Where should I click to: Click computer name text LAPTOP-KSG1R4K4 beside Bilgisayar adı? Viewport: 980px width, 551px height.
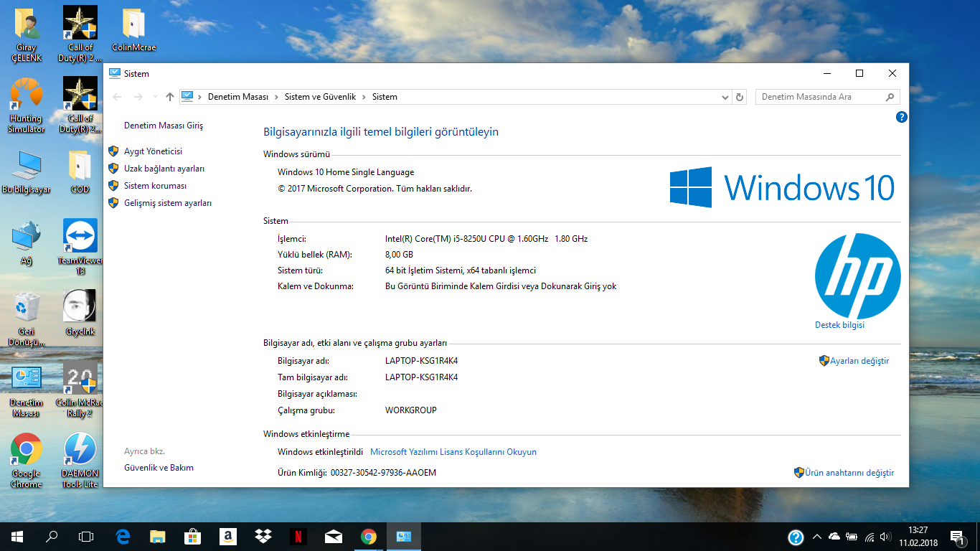tap(421, 361)
